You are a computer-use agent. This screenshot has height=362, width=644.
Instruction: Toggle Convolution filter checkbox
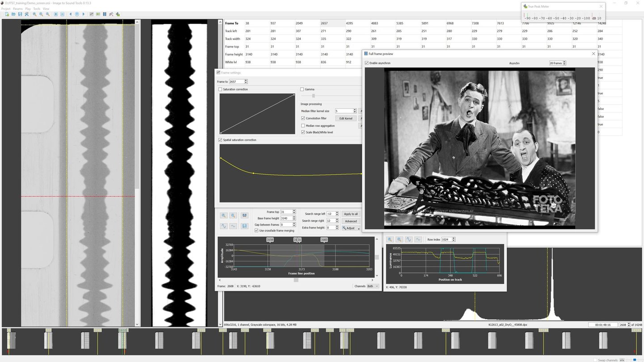point(303,118)
